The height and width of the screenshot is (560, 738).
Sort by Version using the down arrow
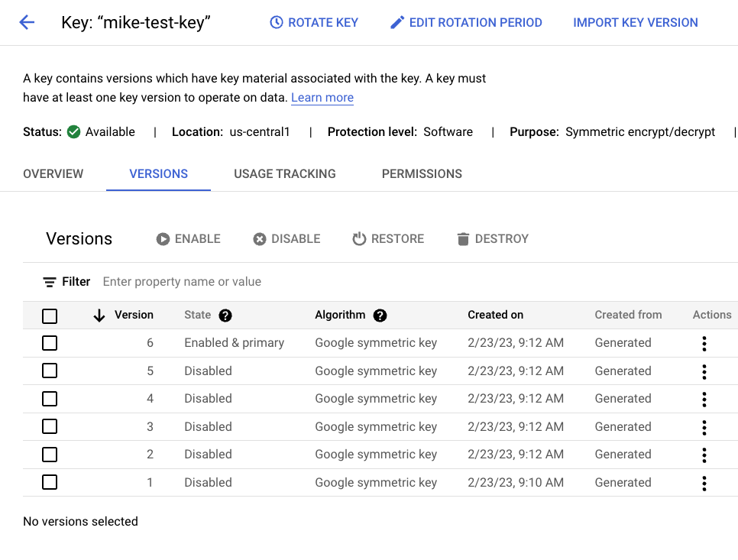[99, 316]
